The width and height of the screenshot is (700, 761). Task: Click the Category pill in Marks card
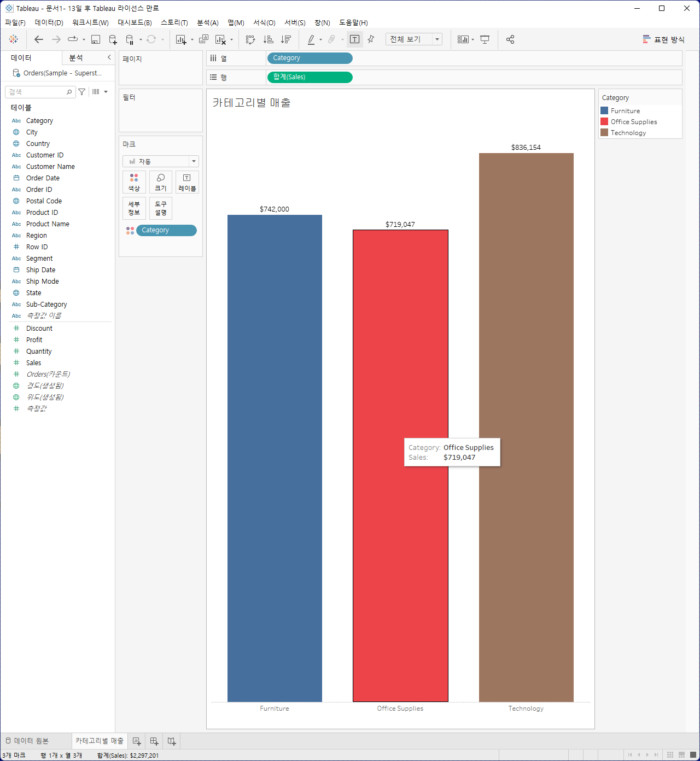[166, 230]
